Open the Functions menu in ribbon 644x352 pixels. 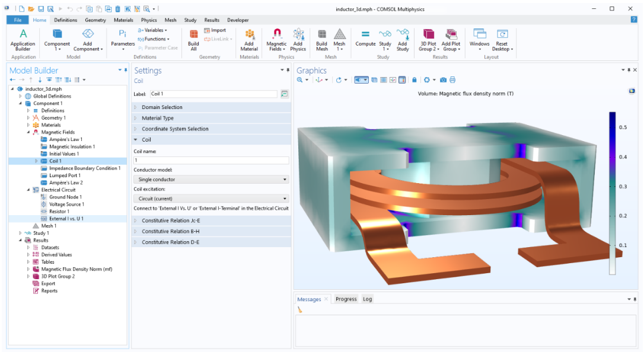tap(154, 39)
